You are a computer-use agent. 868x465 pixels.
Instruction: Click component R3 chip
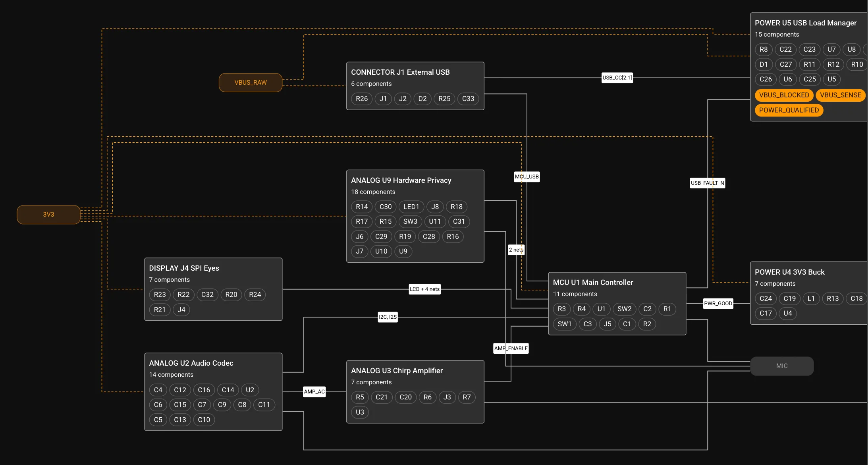click(x=562, y=309)
